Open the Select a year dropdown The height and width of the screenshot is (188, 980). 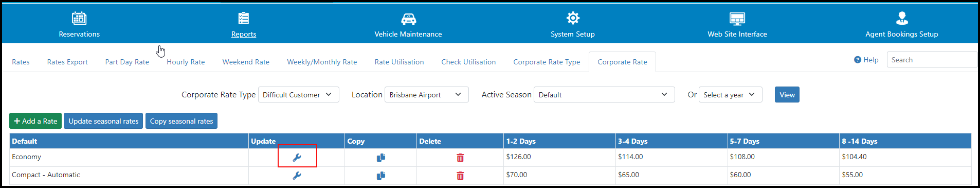pos(730,95)
